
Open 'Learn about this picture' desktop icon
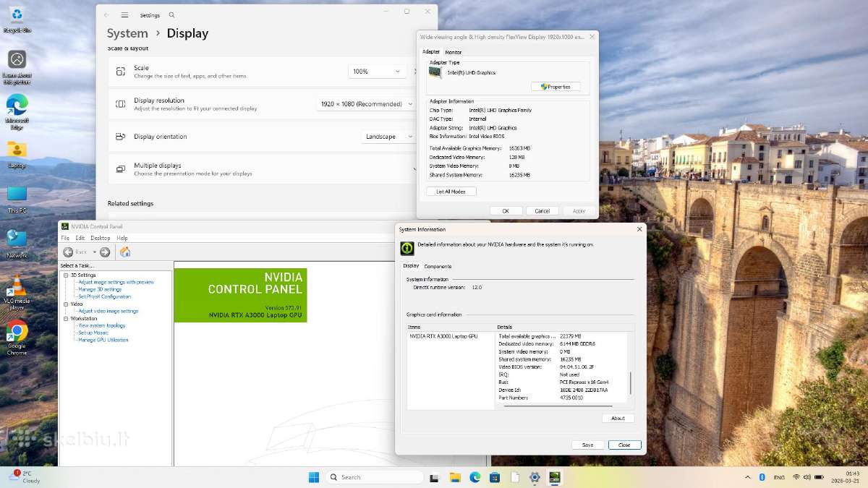[x=17, y=65]
